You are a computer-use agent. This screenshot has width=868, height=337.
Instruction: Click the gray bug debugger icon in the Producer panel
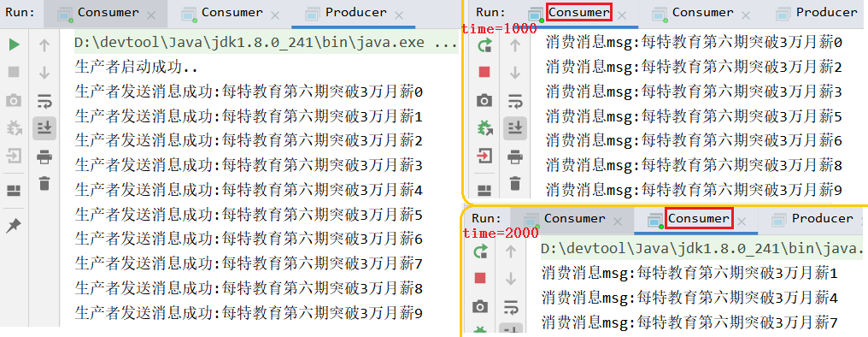(x=15, y=128)
